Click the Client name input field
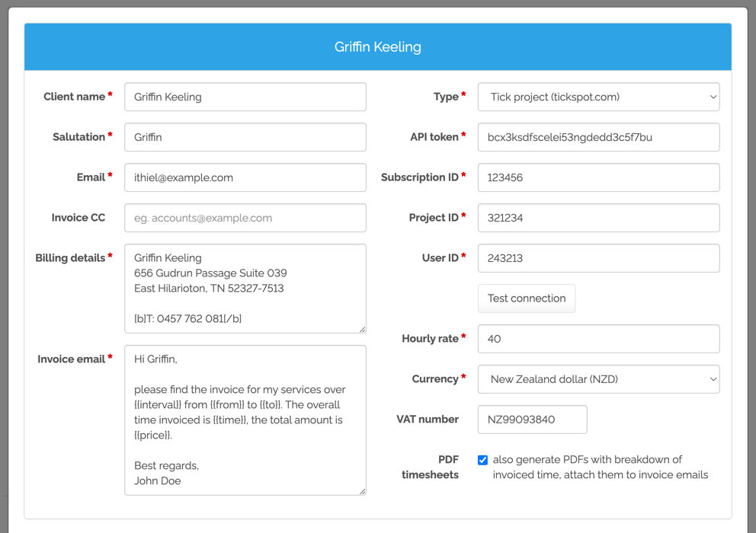 point(245,97)
